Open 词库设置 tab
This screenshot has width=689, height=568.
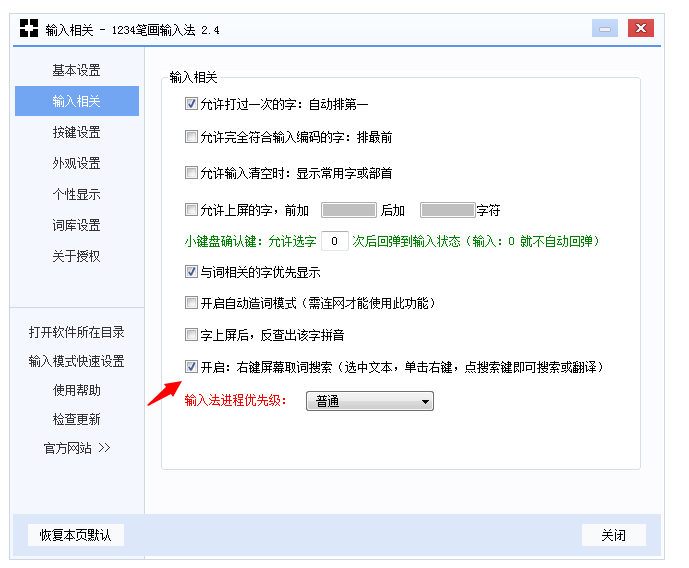76,225
